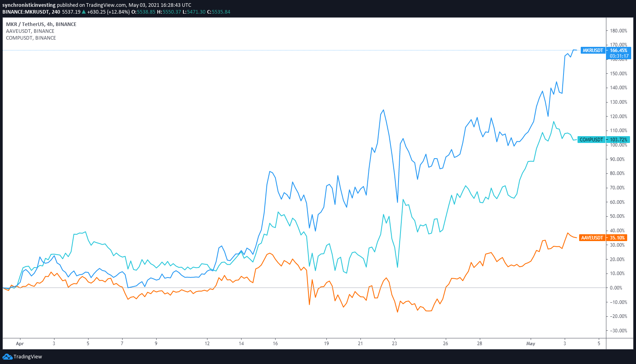The height and width of the screenshot is (364, 636).
Task: Click the change value +630.25 (+12.84%)
Action: (109, 12)
